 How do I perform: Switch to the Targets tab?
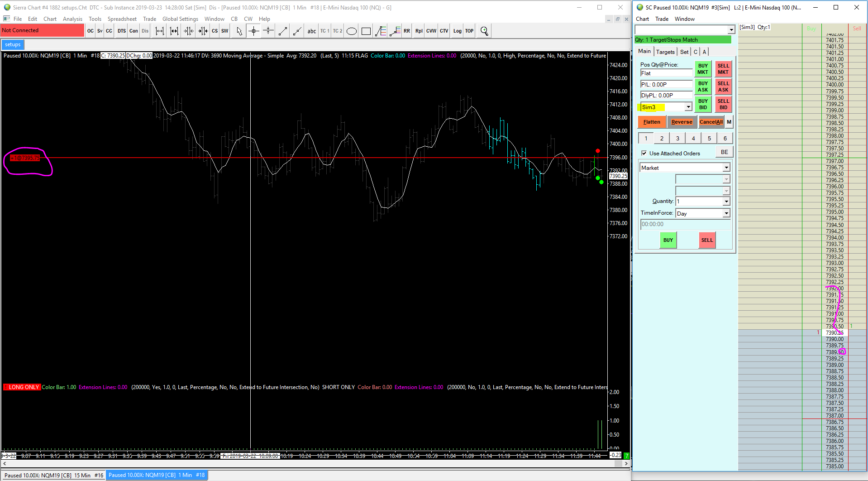pyautogui.click(x=665, y=52)
